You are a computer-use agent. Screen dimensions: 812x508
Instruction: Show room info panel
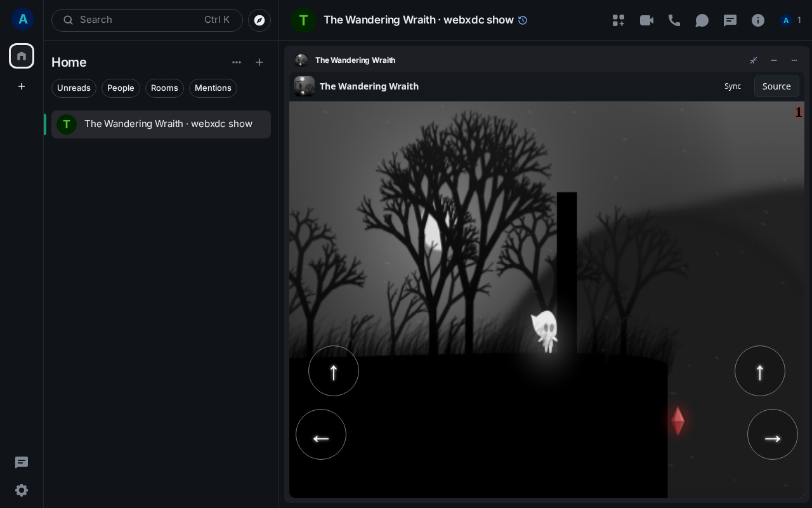[758, 20]
